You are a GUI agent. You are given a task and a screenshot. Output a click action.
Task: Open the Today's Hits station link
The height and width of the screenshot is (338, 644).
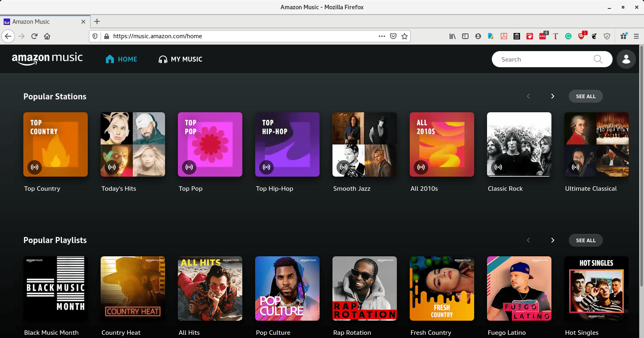119,189
